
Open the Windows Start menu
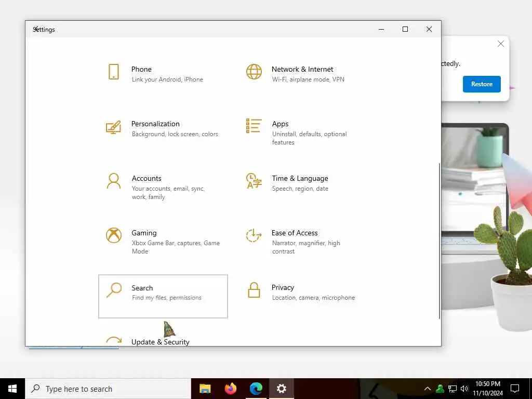(12, 389)
